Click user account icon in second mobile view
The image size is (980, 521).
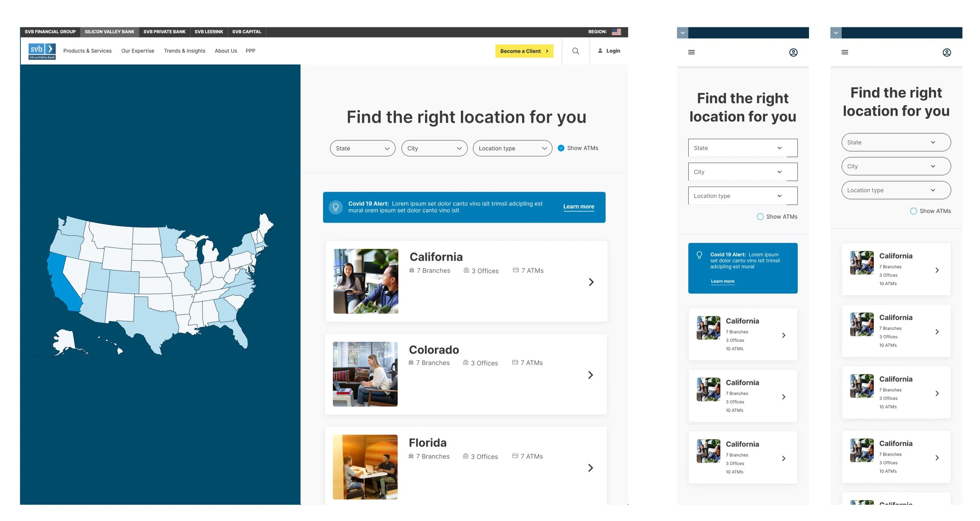coord(946,53)
